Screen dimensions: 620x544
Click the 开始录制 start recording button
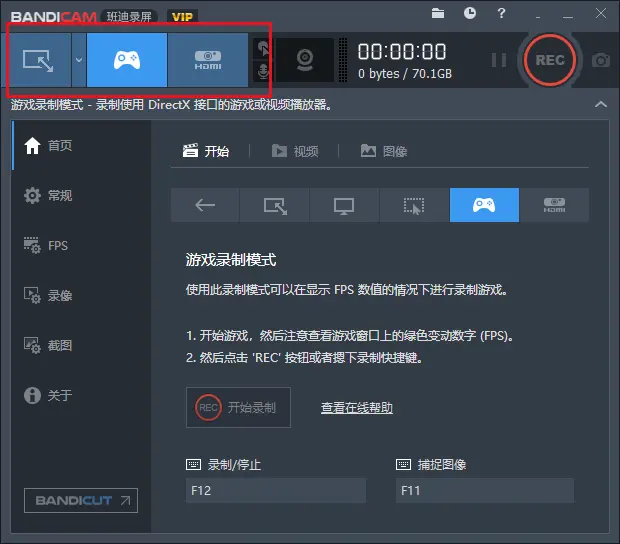[238, 408]
